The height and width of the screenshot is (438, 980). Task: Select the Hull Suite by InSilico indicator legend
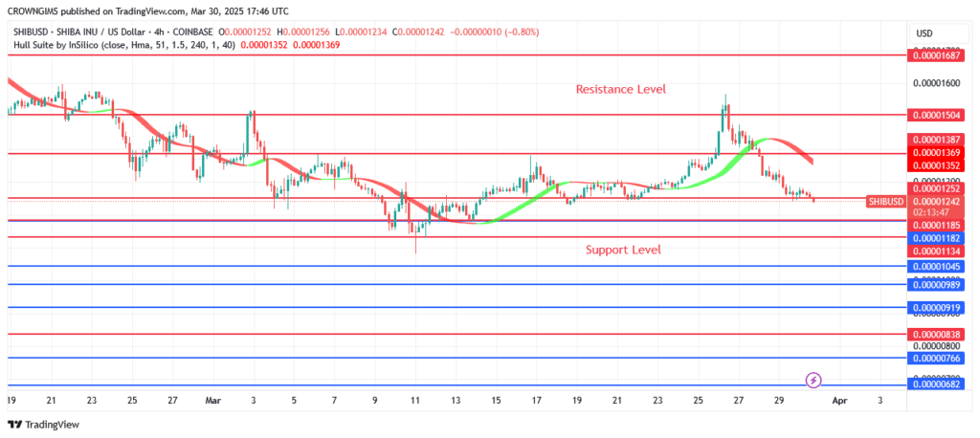tap(124, 45)
